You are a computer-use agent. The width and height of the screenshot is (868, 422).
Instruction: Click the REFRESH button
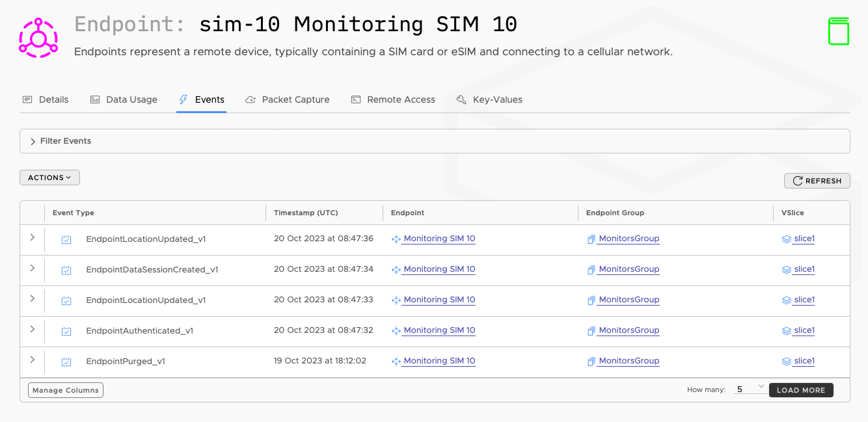pyautogui.click(x=817, y=181)
